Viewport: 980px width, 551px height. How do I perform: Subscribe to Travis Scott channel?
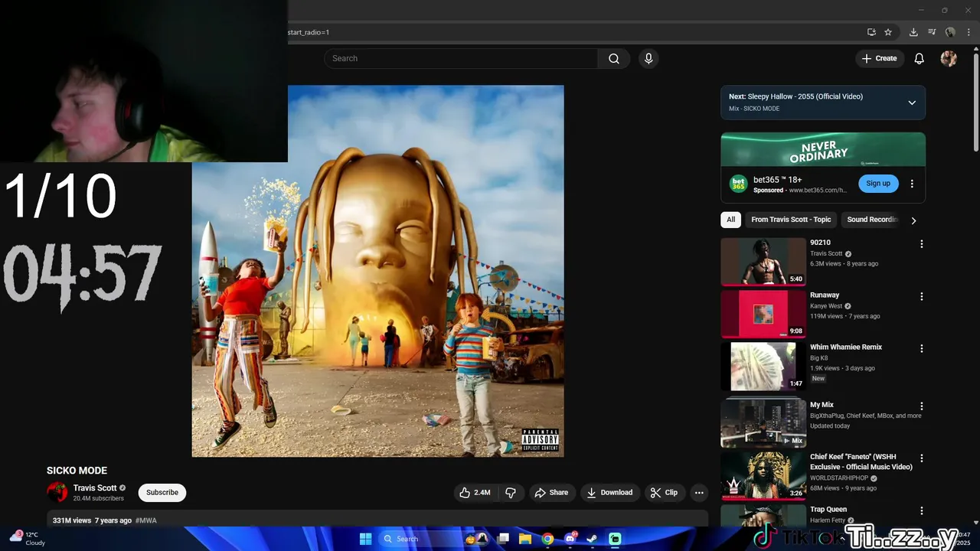click(x=162, y=493)
